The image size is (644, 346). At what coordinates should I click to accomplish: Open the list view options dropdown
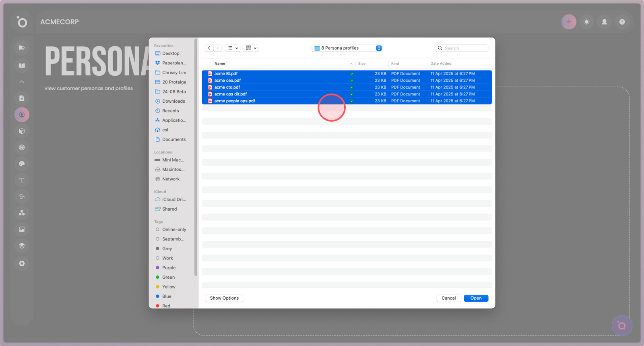[232, 48]
